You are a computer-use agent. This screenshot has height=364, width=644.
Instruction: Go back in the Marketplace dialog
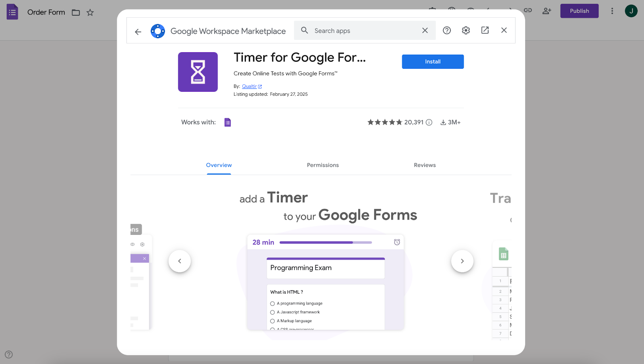point(138,31)
